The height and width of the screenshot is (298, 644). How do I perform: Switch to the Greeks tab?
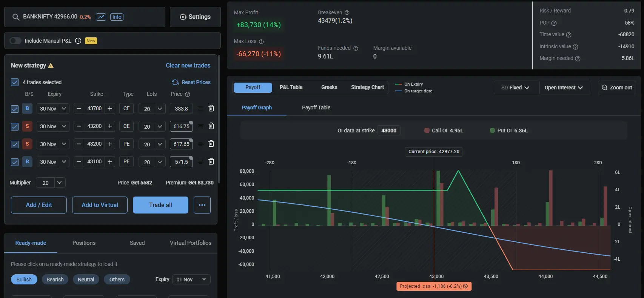click(x=329, y=87)
